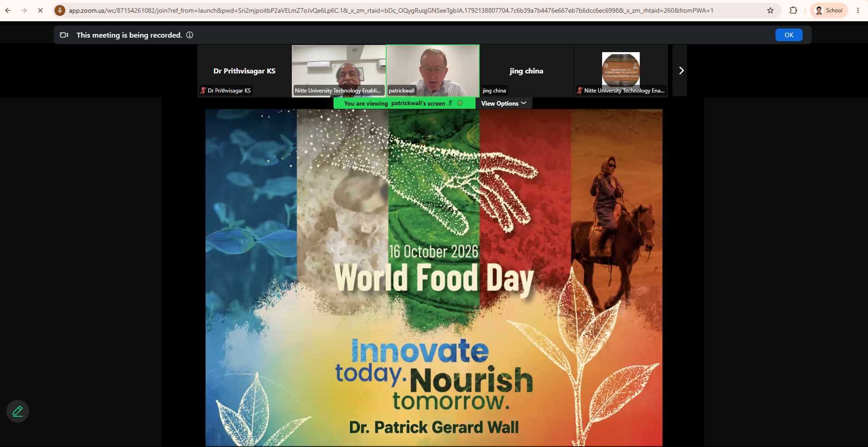Open the microphone permission indicator in address bar
This screenshot has width=868, height=447.
click(60, 10)
